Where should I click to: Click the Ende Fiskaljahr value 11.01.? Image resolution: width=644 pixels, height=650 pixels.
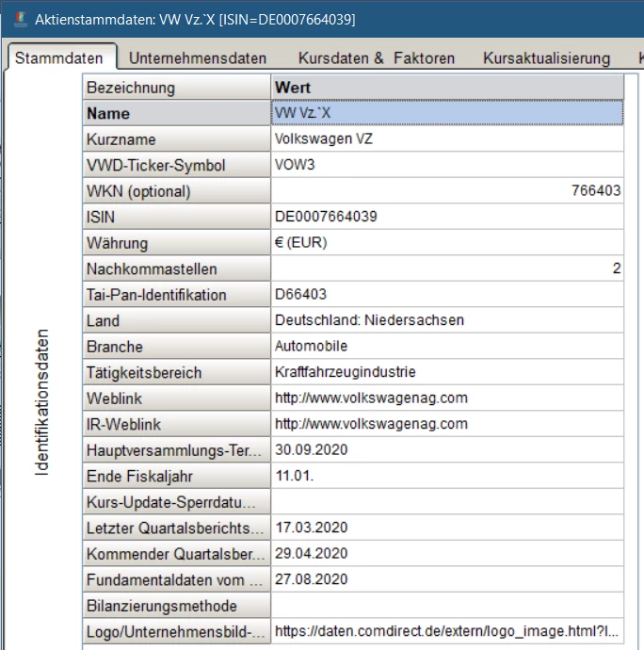tap(447, 476)
